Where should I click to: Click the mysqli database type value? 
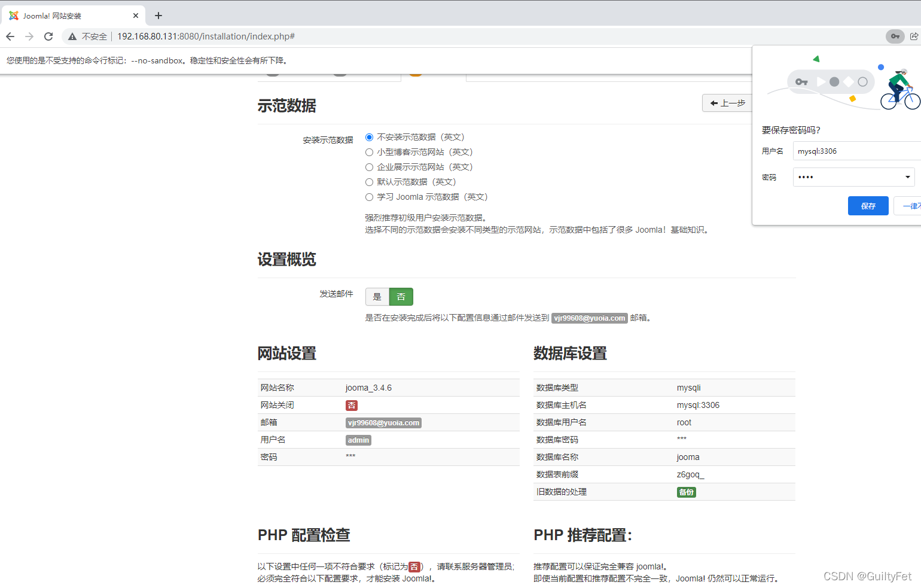689,388
